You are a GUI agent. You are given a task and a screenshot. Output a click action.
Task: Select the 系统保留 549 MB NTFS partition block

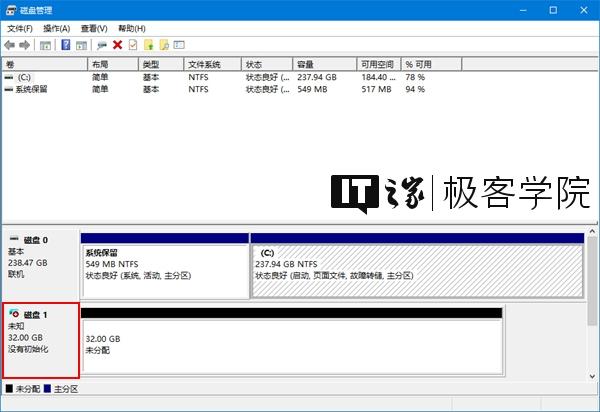(x=165, y=266)
